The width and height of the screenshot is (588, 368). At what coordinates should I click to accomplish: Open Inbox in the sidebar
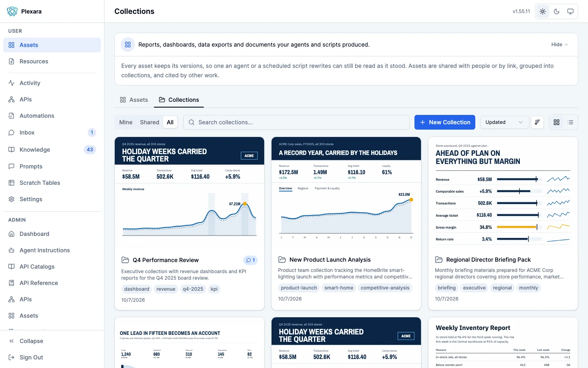[x=52, y=132]
